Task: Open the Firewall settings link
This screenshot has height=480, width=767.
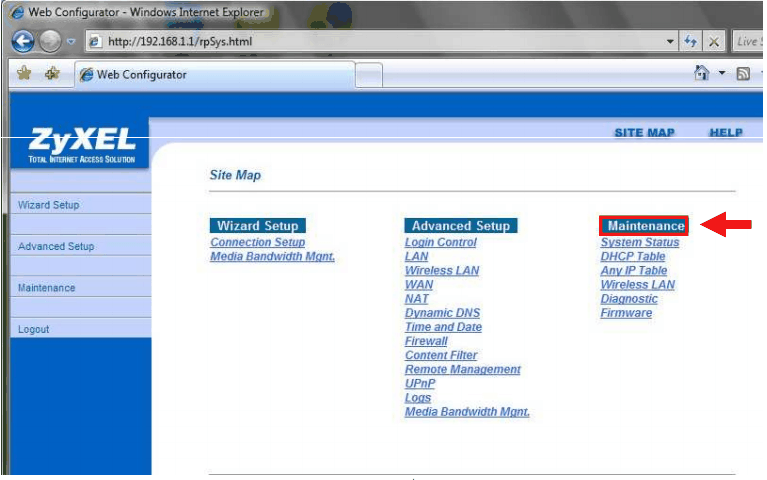Action: 426,341
